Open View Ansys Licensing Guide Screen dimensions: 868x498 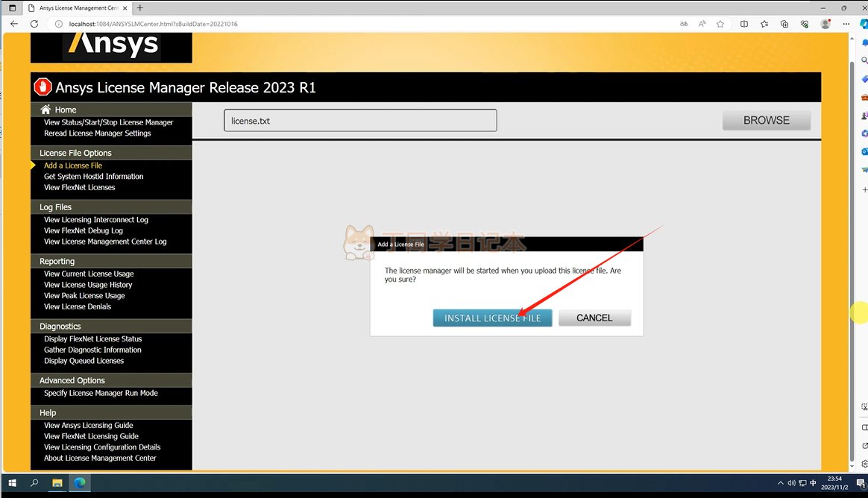[x=89, y=426]
